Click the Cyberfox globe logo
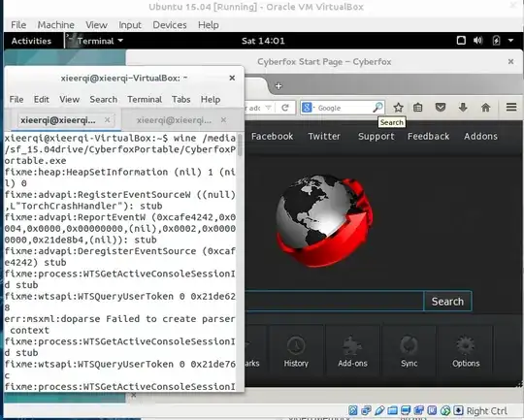 [x=324, y=220]
